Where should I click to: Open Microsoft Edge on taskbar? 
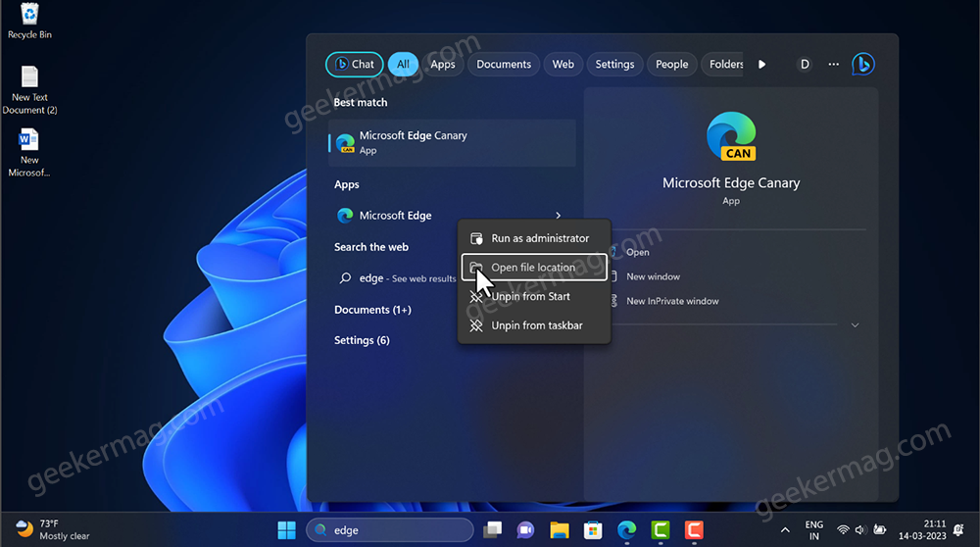(x=626, y=530)
